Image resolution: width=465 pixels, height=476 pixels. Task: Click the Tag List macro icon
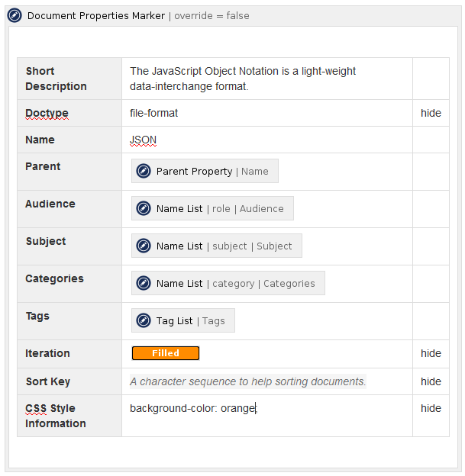(143, 320)
